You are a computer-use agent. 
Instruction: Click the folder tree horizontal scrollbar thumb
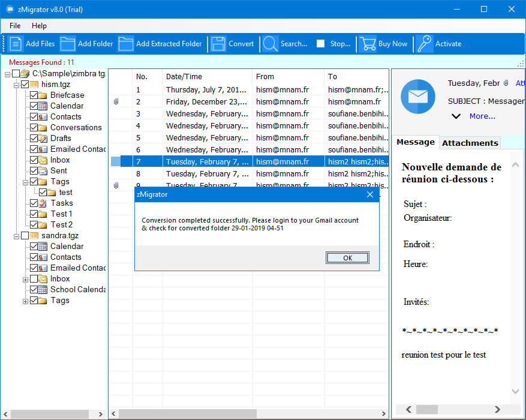50,414
